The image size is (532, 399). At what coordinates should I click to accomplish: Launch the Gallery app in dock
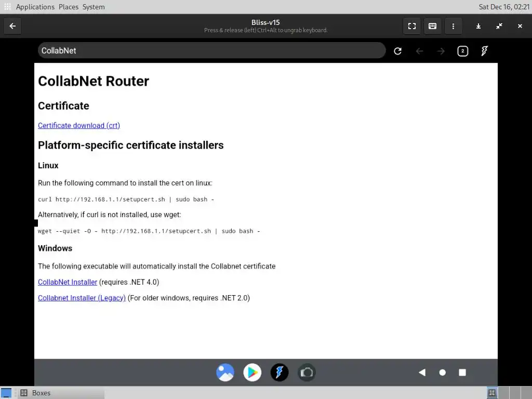pos(225,373)
